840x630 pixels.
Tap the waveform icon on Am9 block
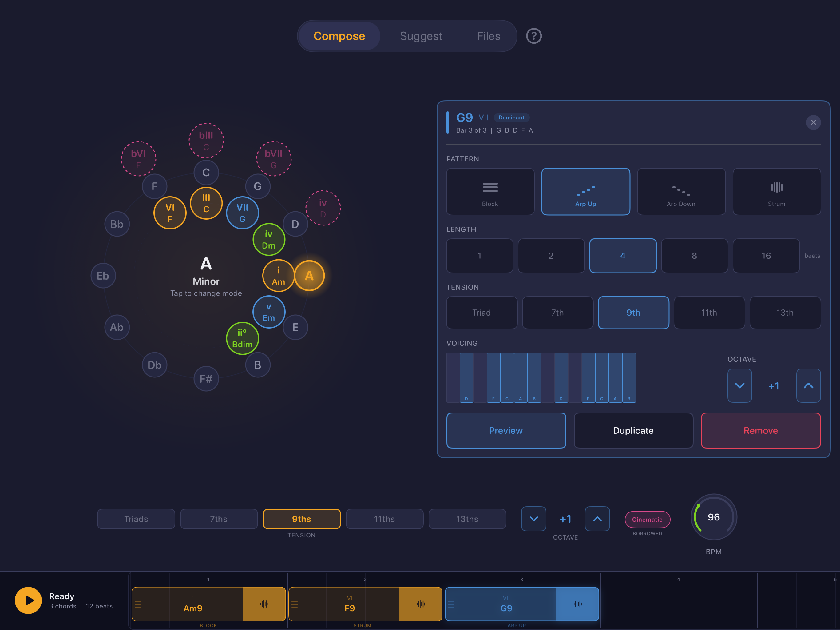point(264,604)
